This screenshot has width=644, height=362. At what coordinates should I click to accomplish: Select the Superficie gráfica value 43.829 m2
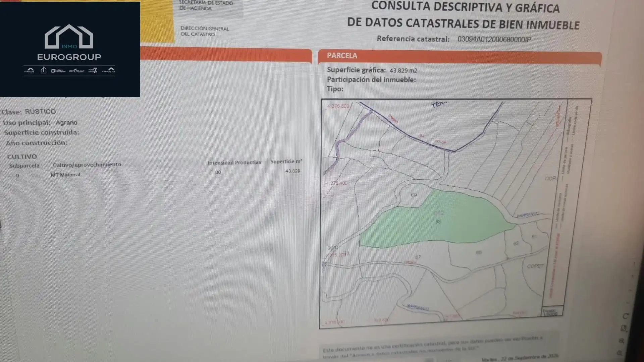[403, 70]
